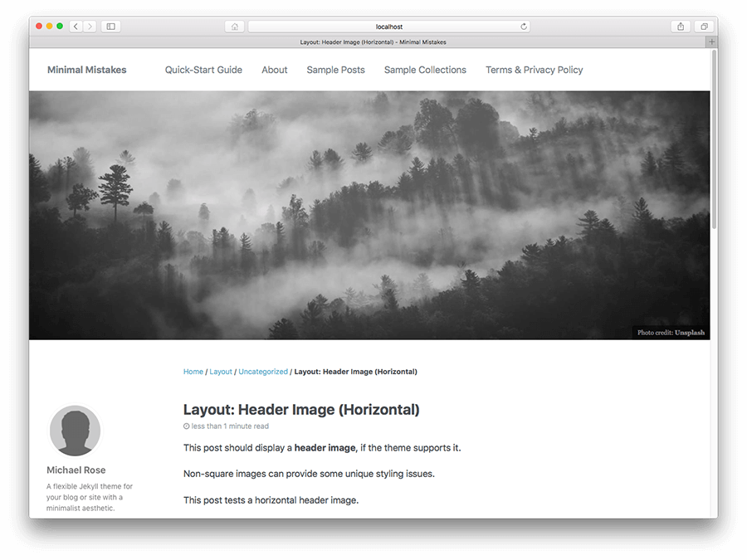Screen dimensions: 747x560
Task: Click the localhost address bar field
Action: tap(389, 26)
